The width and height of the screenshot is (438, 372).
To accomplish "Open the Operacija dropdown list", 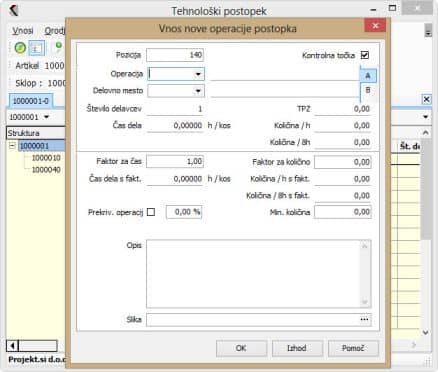I will click(x=198, y=74).
